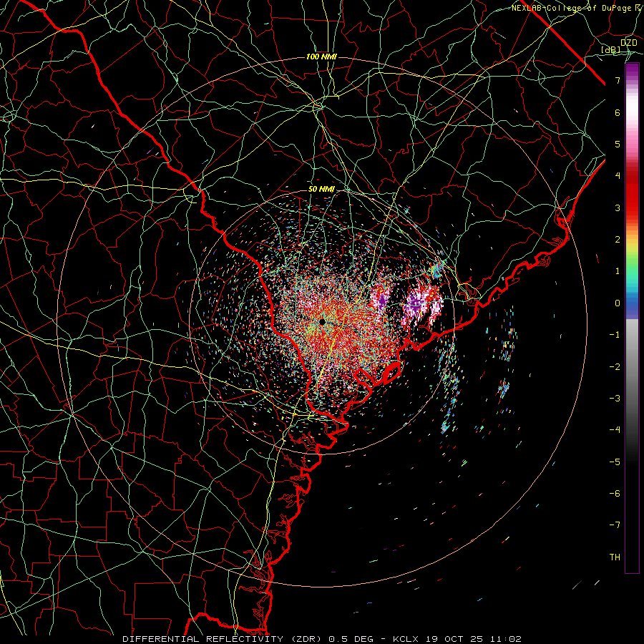Screen dimensions: 644x644
Task: Click the -7 value on the color scale
Action: pyautogui.click(x=615, y=525)
